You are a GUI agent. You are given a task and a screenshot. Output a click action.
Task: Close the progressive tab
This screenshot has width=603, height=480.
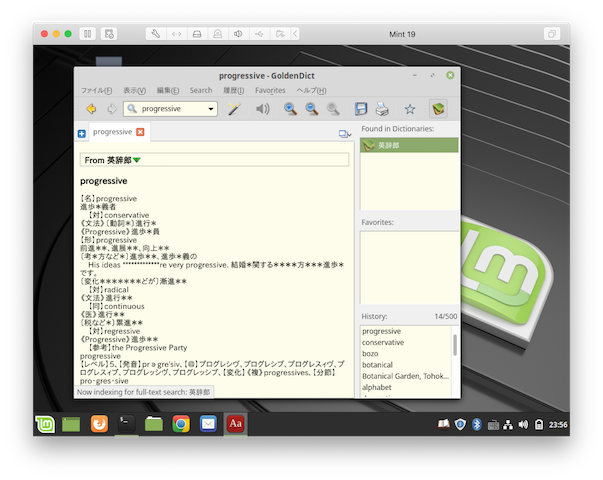coord(141,132)
